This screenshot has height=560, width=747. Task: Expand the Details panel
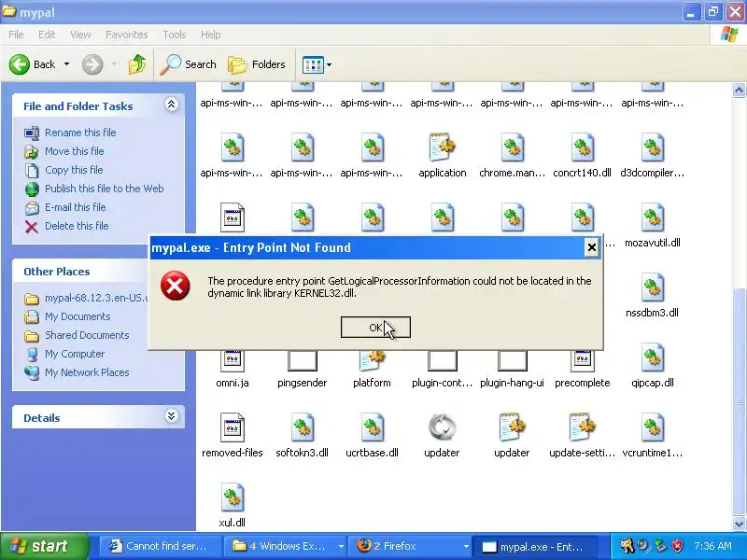[171, 416]
